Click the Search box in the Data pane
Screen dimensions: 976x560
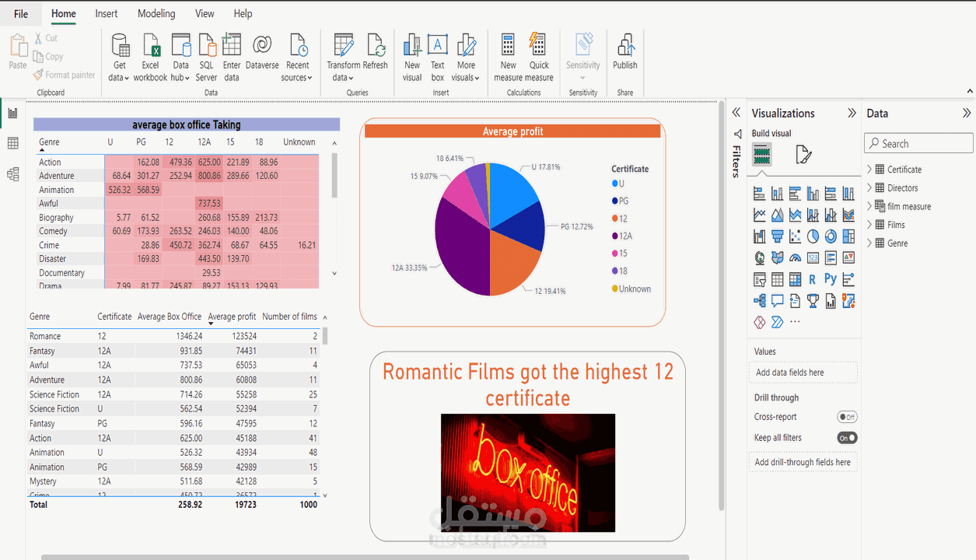[x=918, y=142]
